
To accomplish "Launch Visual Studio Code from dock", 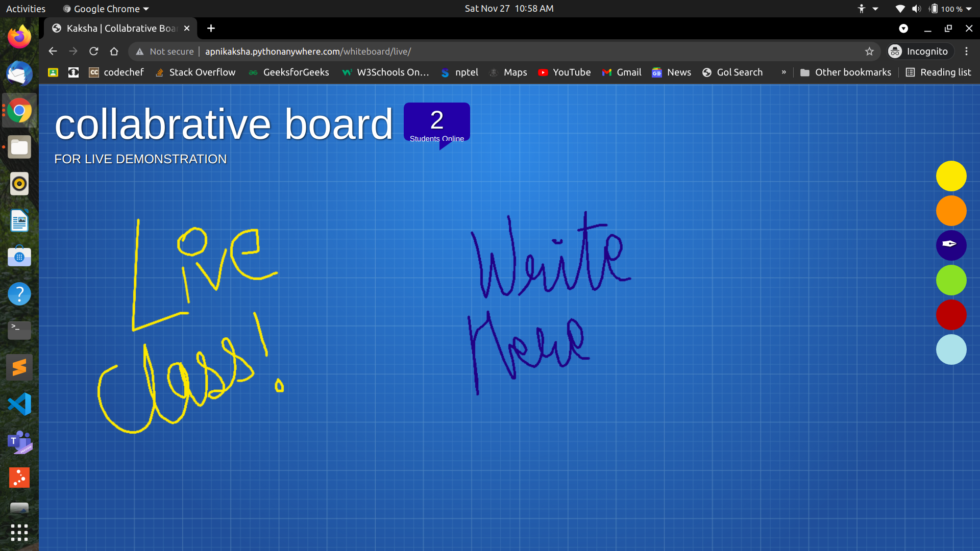I will click(19, 404).
